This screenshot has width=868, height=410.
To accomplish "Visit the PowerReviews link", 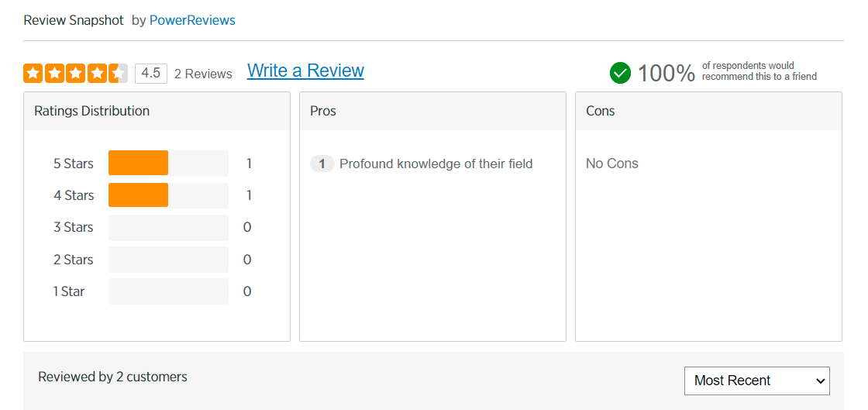I will click(192, 20).
